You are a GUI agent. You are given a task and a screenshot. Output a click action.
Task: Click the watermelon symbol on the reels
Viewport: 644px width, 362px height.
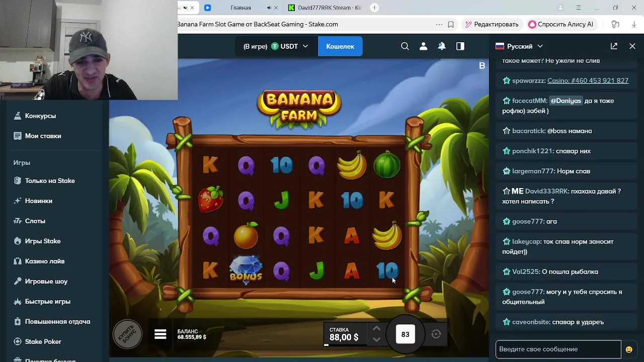click(387, 164)
